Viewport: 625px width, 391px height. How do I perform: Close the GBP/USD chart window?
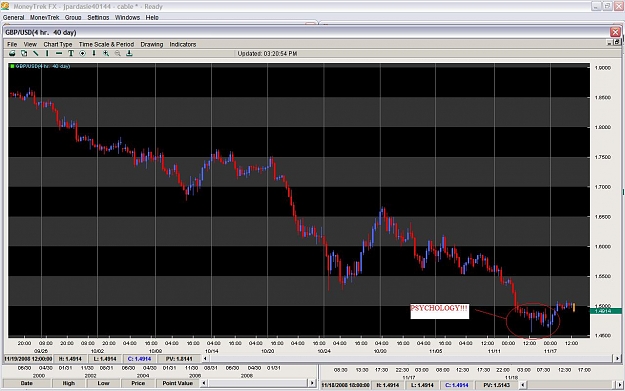pos(615,32)
